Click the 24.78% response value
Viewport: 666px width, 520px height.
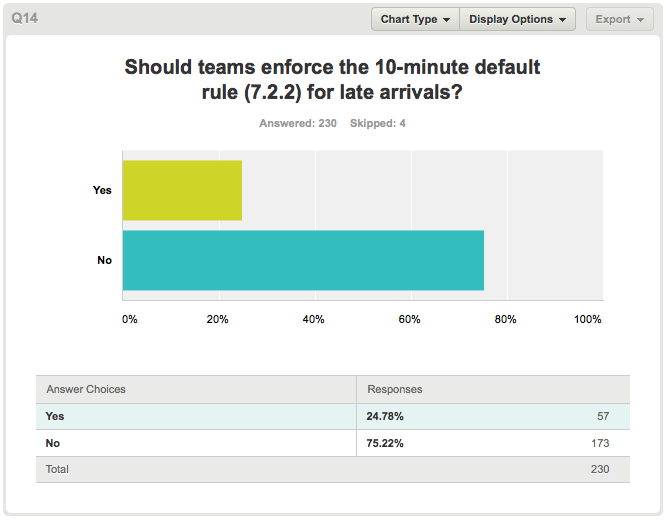(385, 416)
